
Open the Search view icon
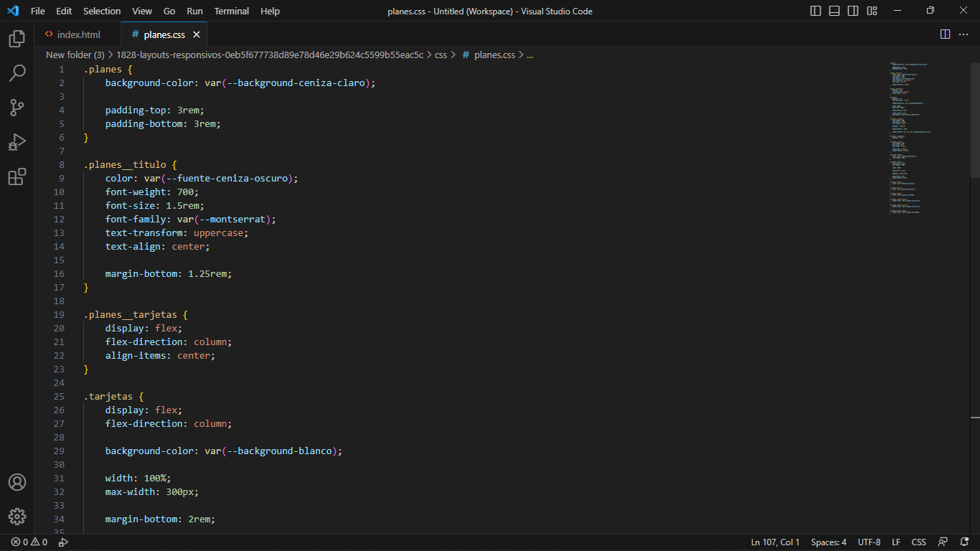(x=17, y=73)
